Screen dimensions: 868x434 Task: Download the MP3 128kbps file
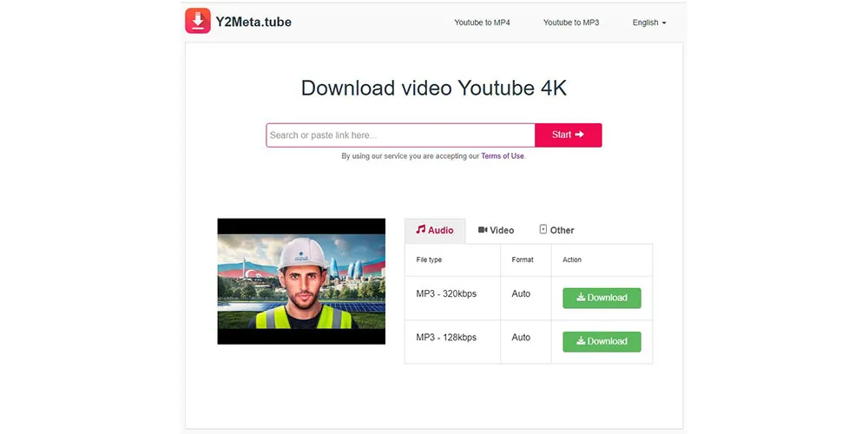click(x=602, y=342)
